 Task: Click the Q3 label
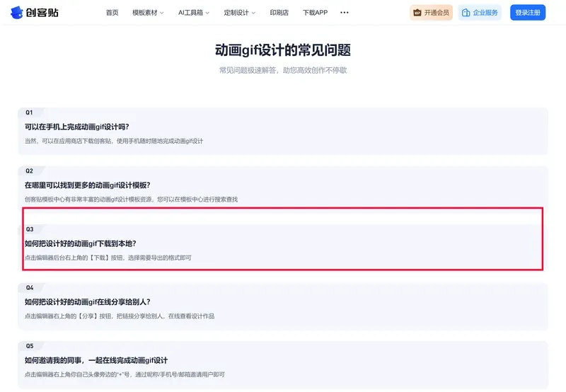[30, 229]
